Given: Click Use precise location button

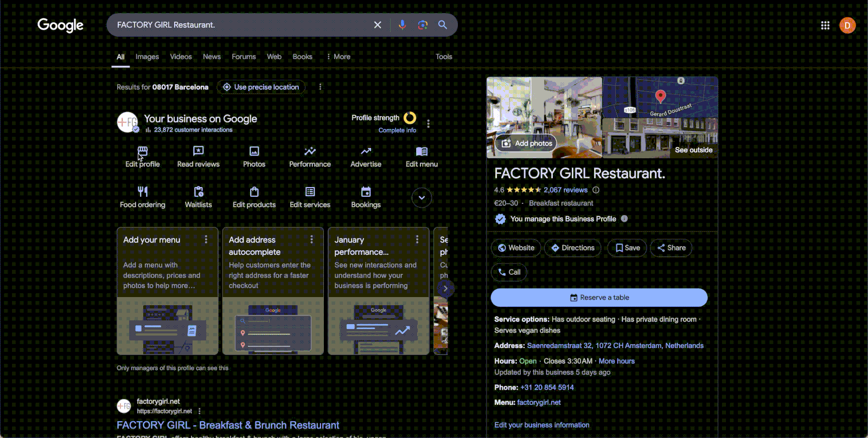Looking at the screenshot, I should [x=261, y=87].
